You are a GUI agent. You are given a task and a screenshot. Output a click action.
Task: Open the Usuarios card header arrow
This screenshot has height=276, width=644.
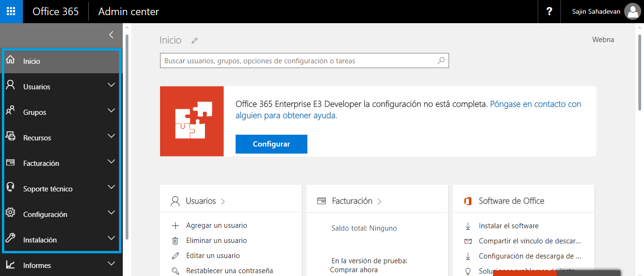(x=223, y=202)
